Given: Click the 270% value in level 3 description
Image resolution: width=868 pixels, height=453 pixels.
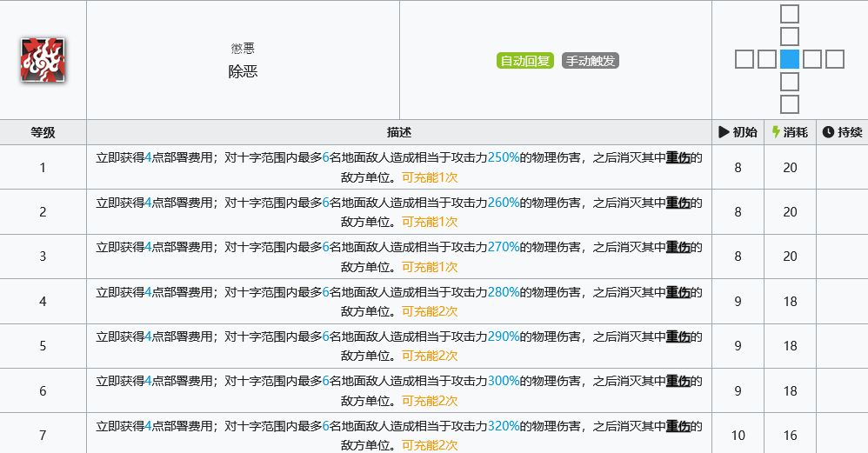Looking at the screenshot, I should 504,247.
